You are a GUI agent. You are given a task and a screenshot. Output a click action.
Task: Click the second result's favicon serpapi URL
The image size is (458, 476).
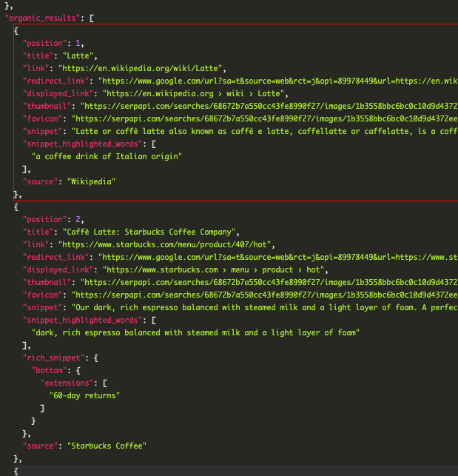pyautogui.click(x=264, y=295)
